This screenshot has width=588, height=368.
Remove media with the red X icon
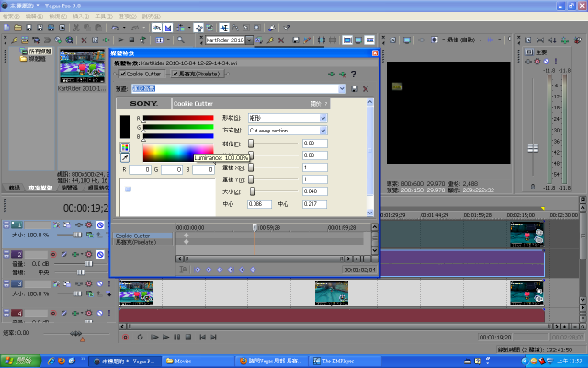(84, 40)
